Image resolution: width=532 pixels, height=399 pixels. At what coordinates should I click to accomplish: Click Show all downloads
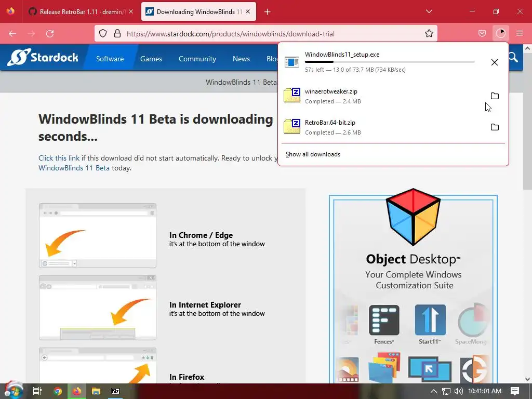pyautogui.click(x=313, y=154)
